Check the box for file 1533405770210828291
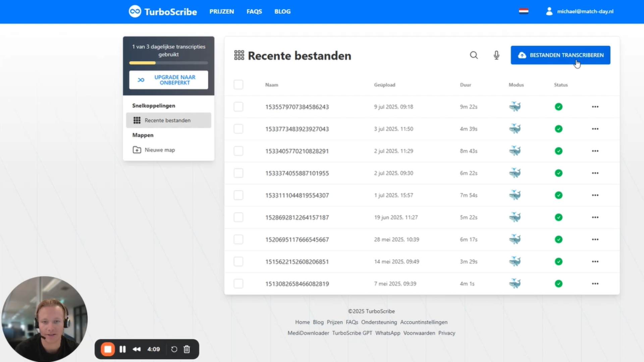The image size is (644, 362). click(x=238, y=151)
